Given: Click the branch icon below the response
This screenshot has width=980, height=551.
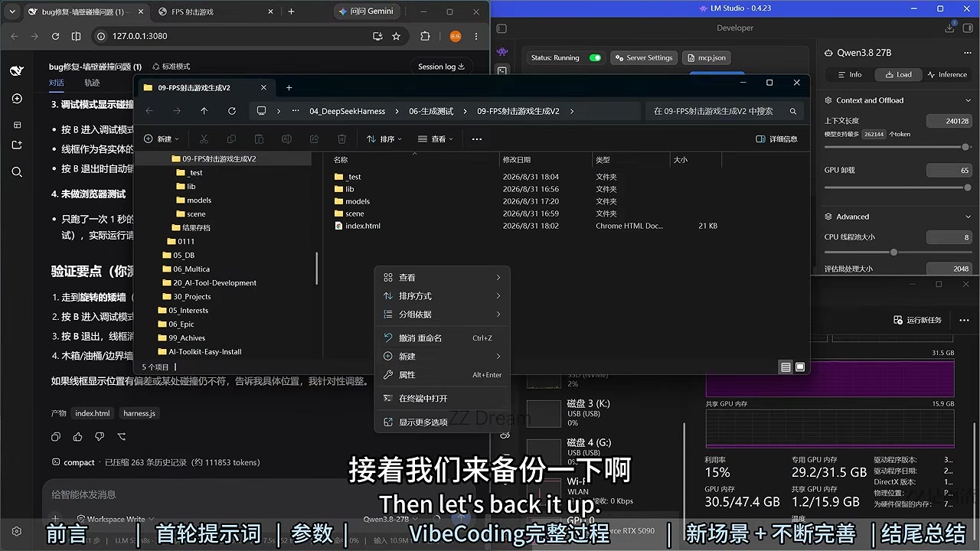Looking at the screenshot, I should 121,437.
